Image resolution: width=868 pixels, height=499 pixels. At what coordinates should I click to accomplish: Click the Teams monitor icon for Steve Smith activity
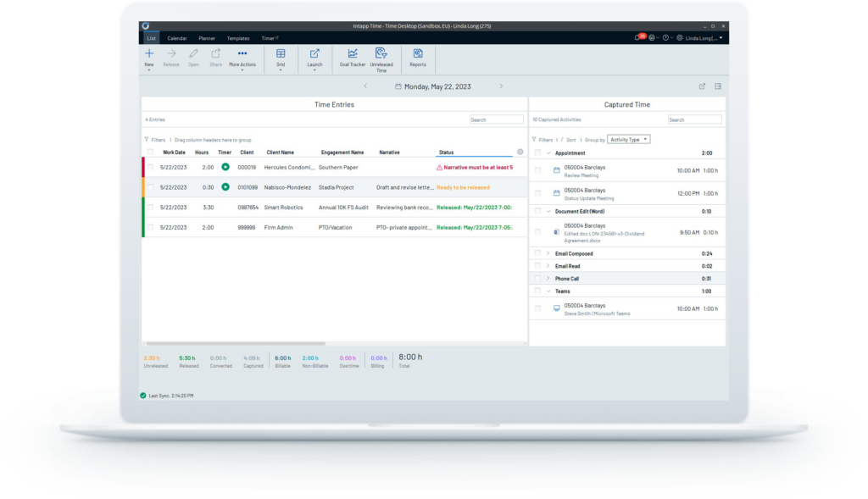(x=556, y=308)
